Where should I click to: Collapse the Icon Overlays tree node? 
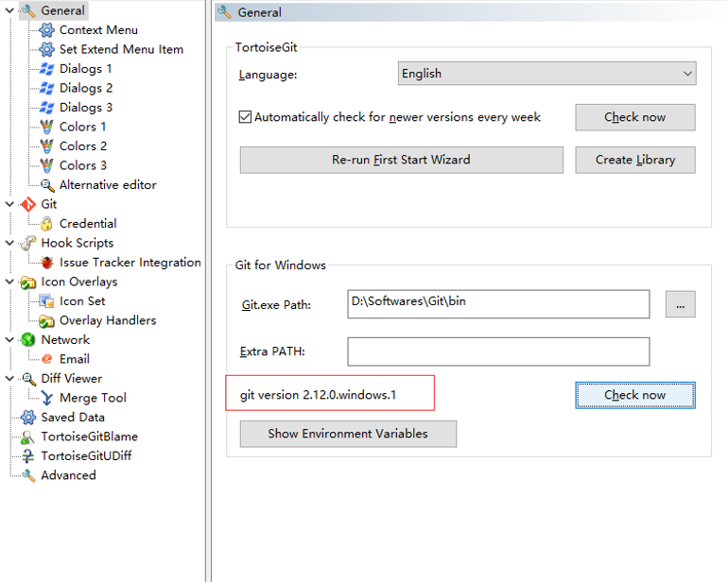[9, 282]
